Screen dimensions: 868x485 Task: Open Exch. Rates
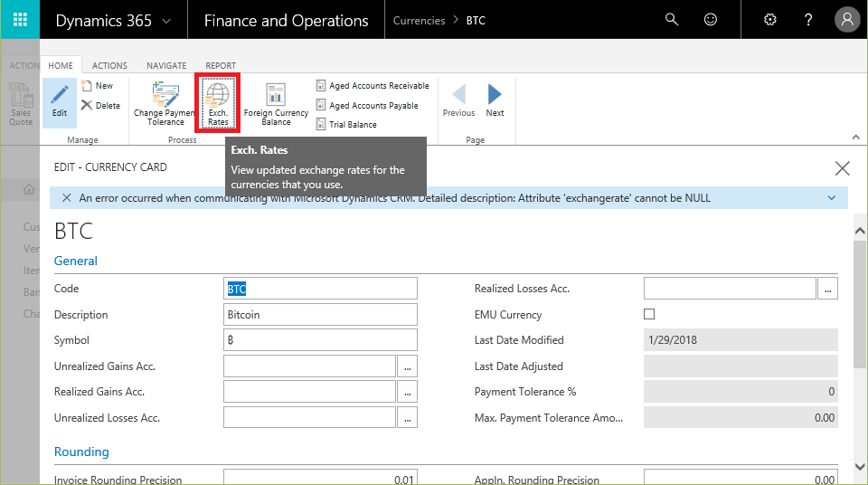coord(218,103)
